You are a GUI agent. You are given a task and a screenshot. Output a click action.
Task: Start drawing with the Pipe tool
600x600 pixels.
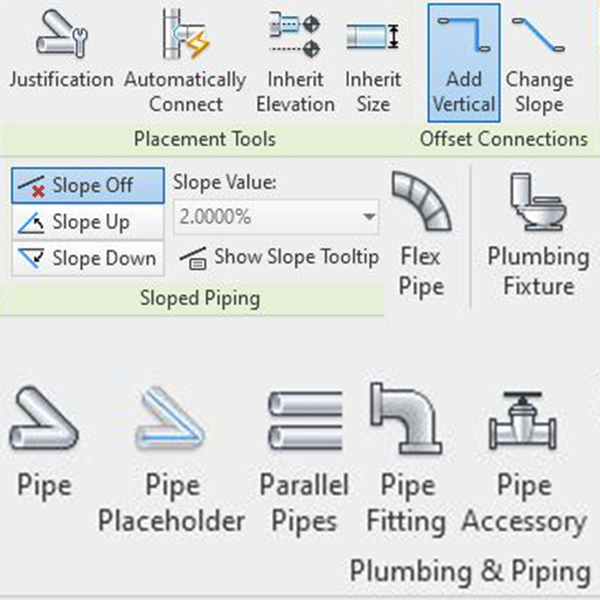coord(44,442)
